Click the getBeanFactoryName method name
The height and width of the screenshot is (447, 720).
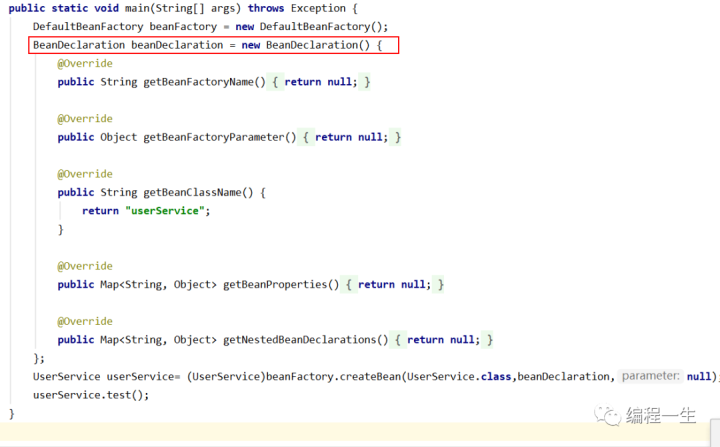tap(198, 82)
